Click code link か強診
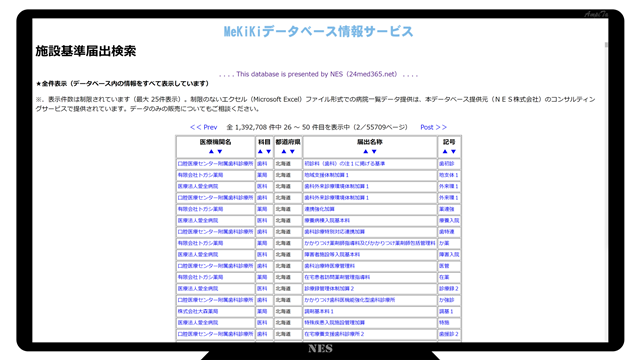The width and height of the screenshot is (640, 360). 447,300
